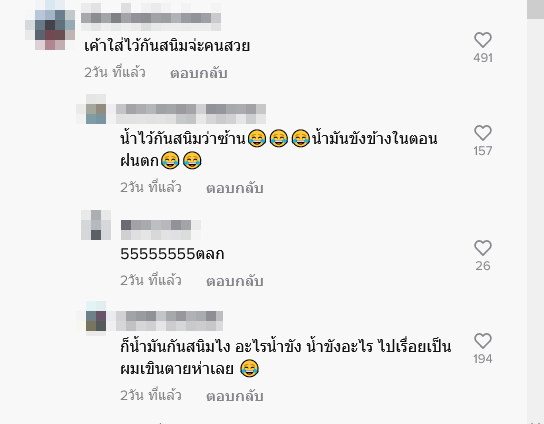Click the username above the last reply
Screen dimensions: 544x424
[170, 321]
